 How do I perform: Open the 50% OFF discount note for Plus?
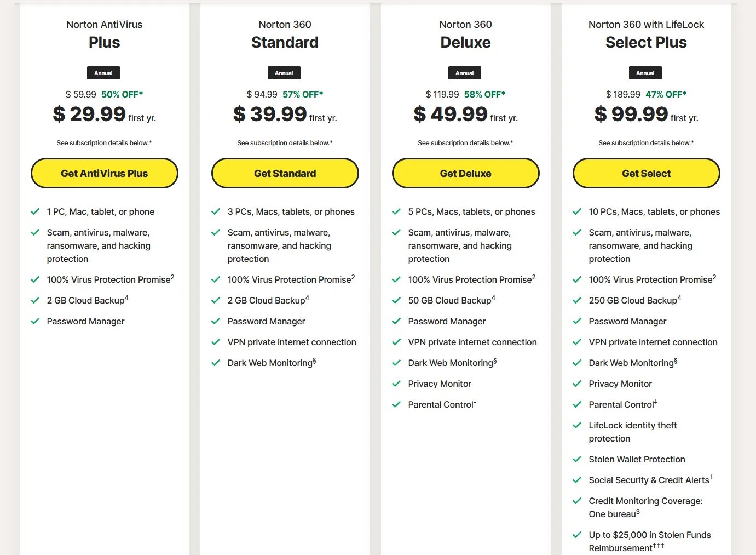coord(122,94)
